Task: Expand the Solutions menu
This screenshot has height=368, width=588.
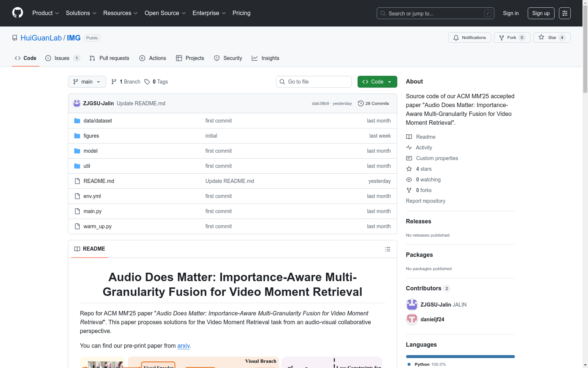Action: click(81, 13)
